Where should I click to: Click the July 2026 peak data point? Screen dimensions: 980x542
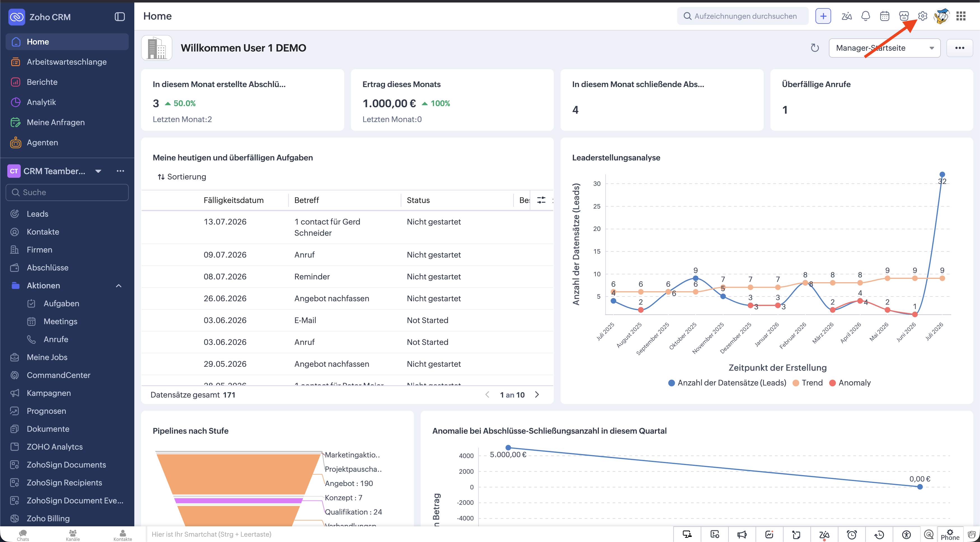(x=942, y=174)
